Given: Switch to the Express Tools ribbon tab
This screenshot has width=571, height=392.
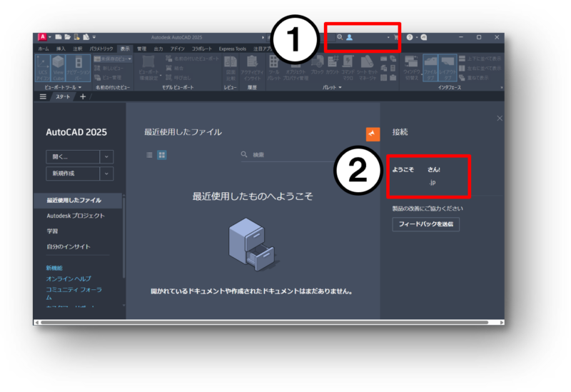Looking at the screenshot, I should tap(233, 49).
